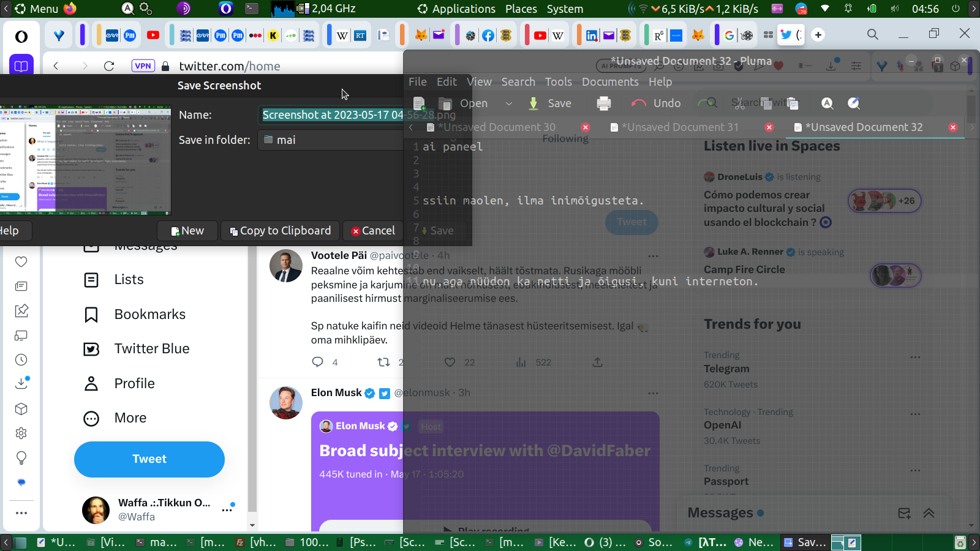This screenshot has width=980, height=551.
Task: Open the history clock icon in Opera's sidebar
Action: click(x=21, y=360)
